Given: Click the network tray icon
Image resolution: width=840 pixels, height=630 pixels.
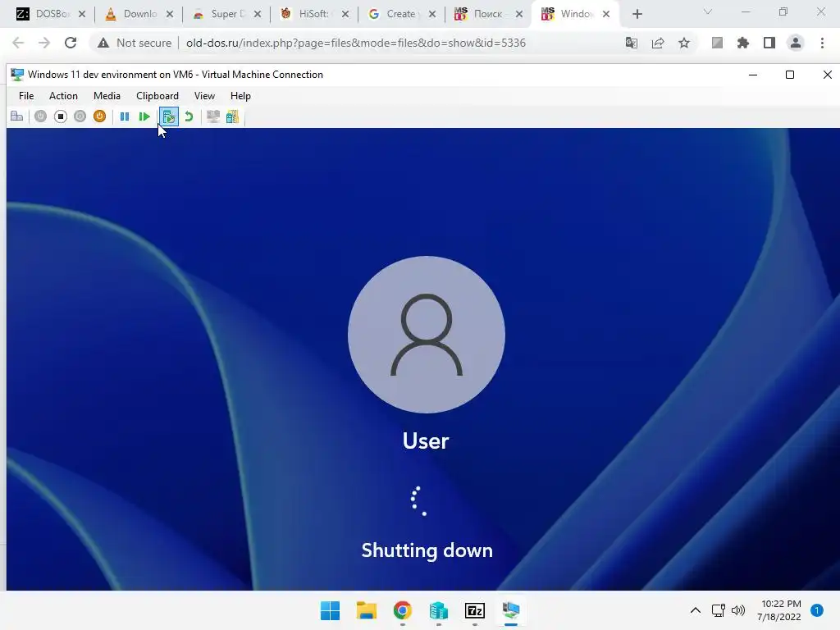Looking at the screenshot, I should (719, 610).
